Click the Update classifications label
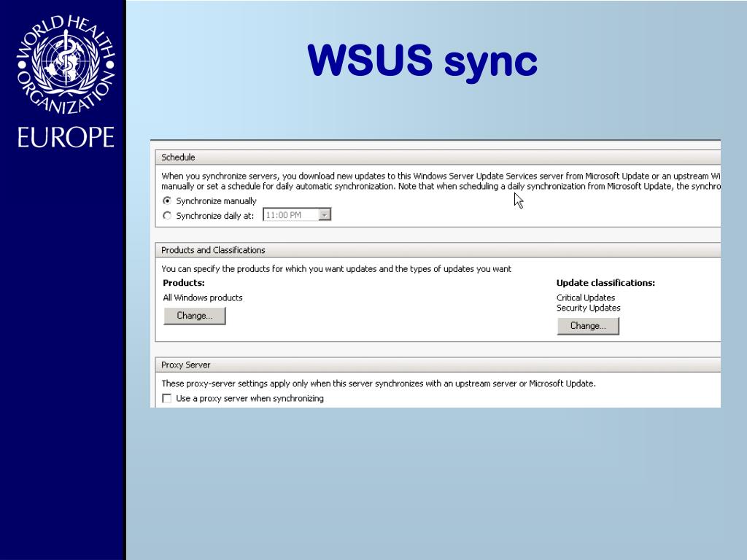This screenshot has height=560, width=747. pos(605,283)
